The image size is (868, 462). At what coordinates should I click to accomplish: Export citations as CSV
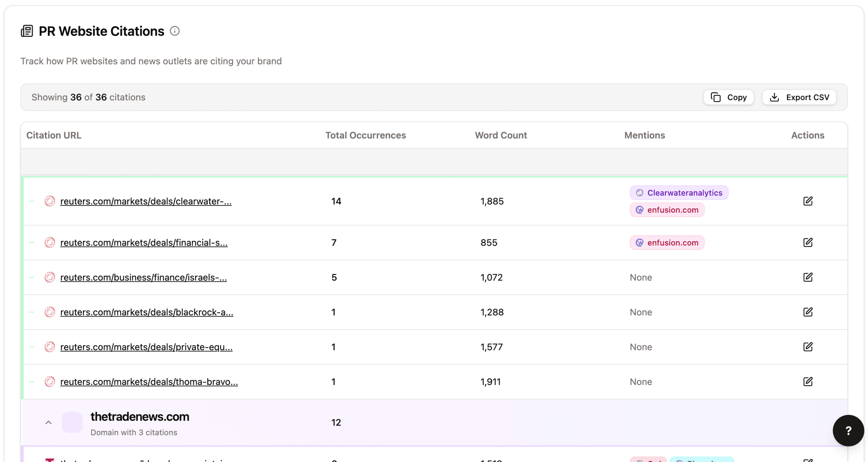coord(799,97)
